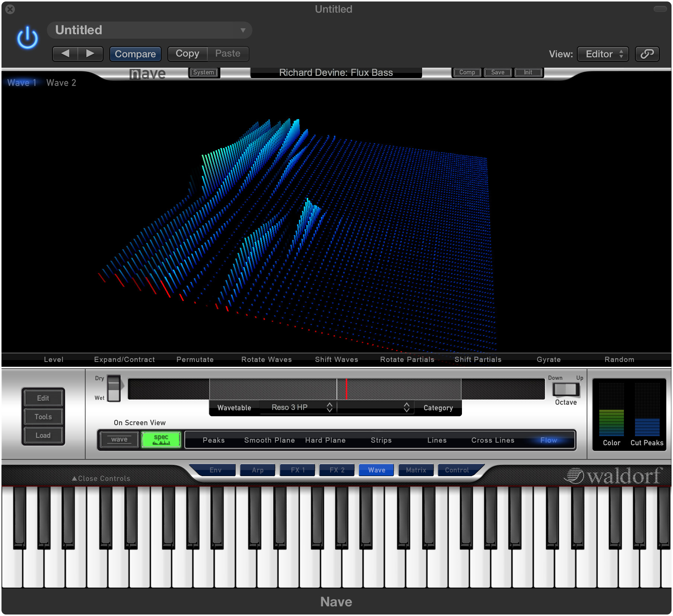Click the Expand/Contract tool
Viewport: 673px width, 616px height.
124,359
